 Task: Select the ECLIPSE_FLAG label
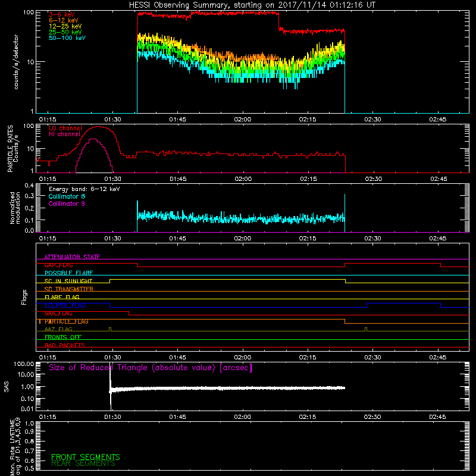(65, 305)
